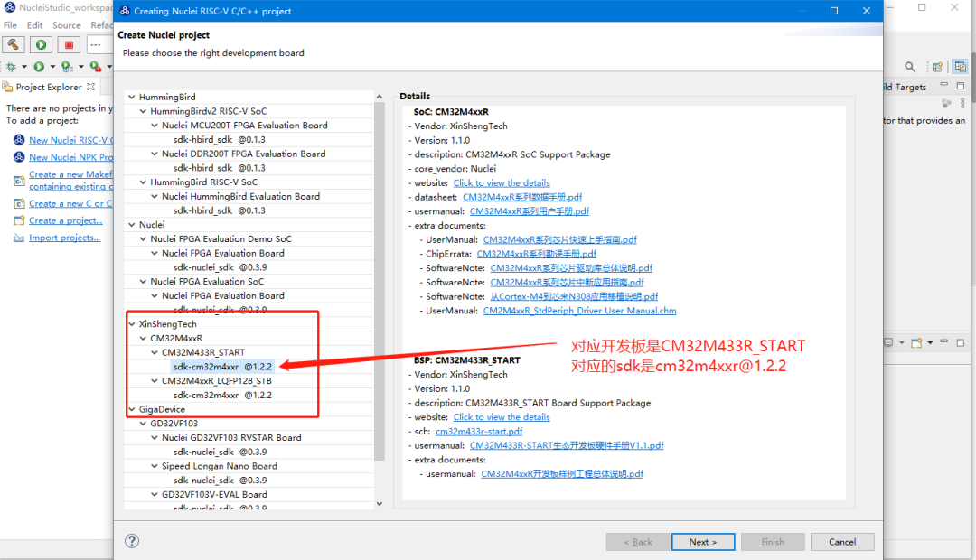Select the HummingBird RISC-V SoC item
The image size is (976, 560).
[203, 182]
